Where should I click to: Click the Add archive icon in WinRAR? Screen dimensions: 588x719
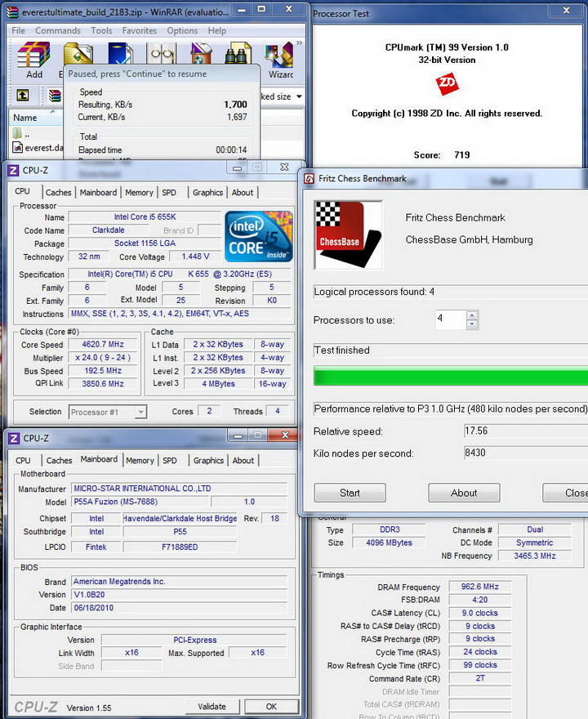(x=33, y=54)
